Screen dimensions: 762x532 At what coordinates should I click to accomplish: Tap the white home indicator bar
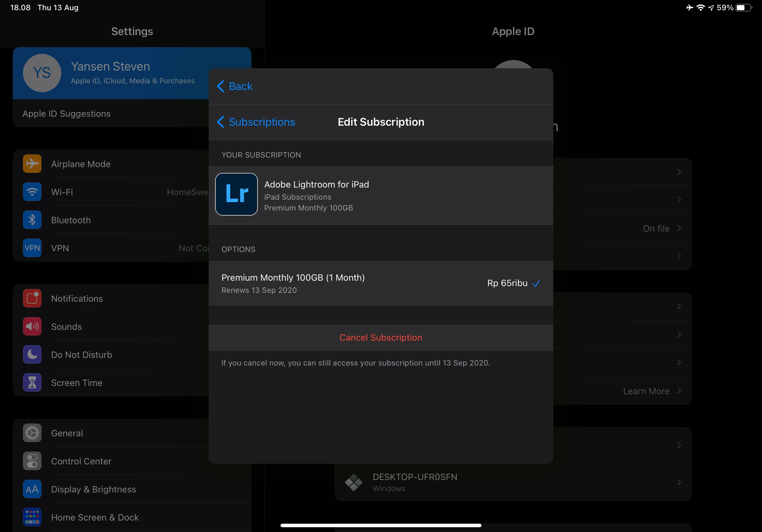coord(381,525)
